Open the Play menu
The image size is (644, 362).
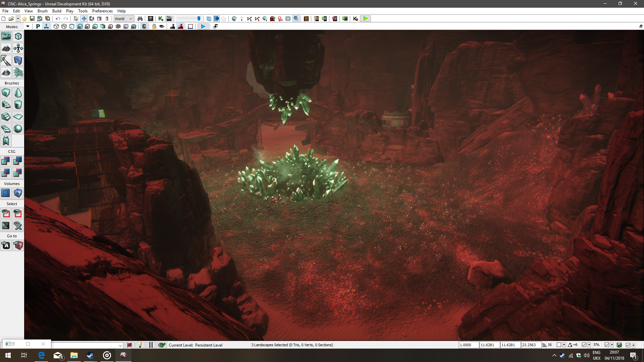tap(70, 11)
